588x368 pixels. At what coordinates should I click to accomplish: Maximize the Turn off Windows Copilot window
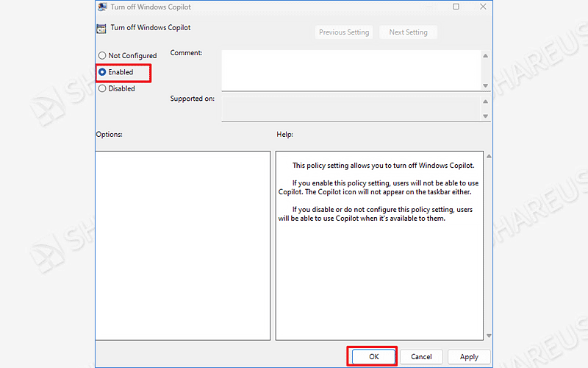point(456,7)
